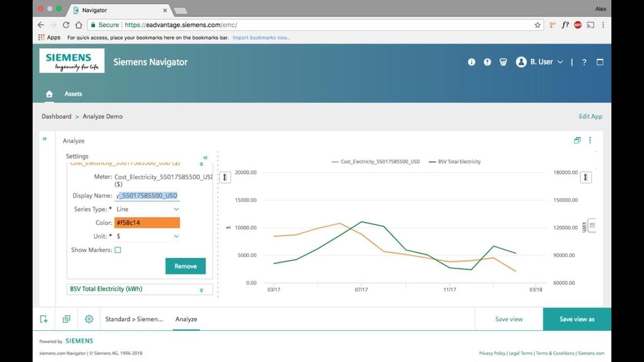The image size is (644, 362).
Task: Click the restore windows icon on Analyze panel
Action: pyautogui.click(x=577, y=141)
